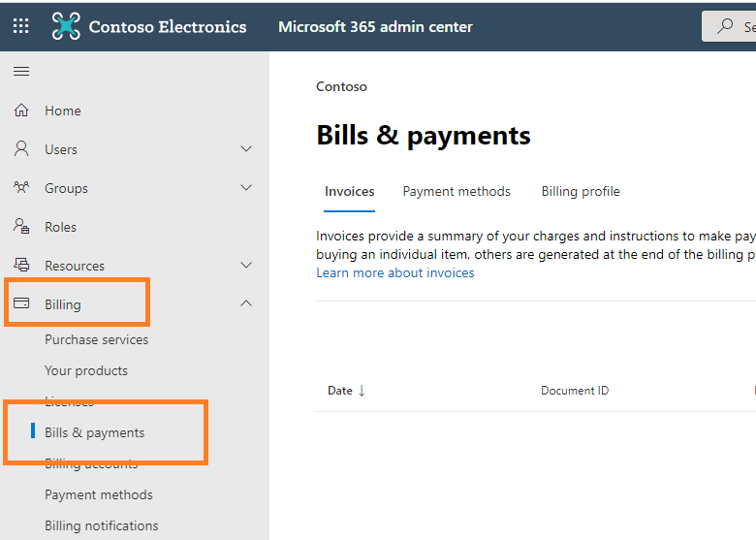The height and width of the screenshot is (540, 756).
Task: Click Microsoft 365 admin center title
Action: pyautogui.click(x=375, y=27)
